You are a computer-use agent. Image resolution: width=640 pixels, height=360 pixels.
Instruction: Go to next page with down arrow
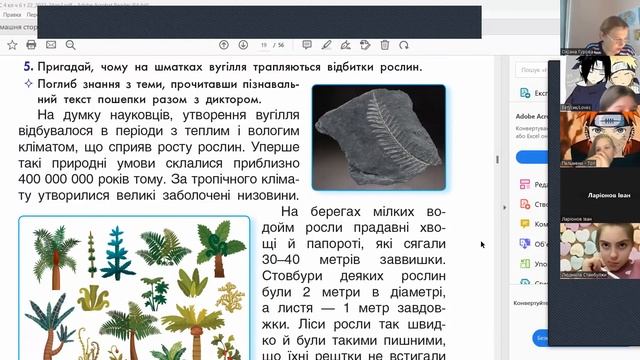(x=243, y=45)
